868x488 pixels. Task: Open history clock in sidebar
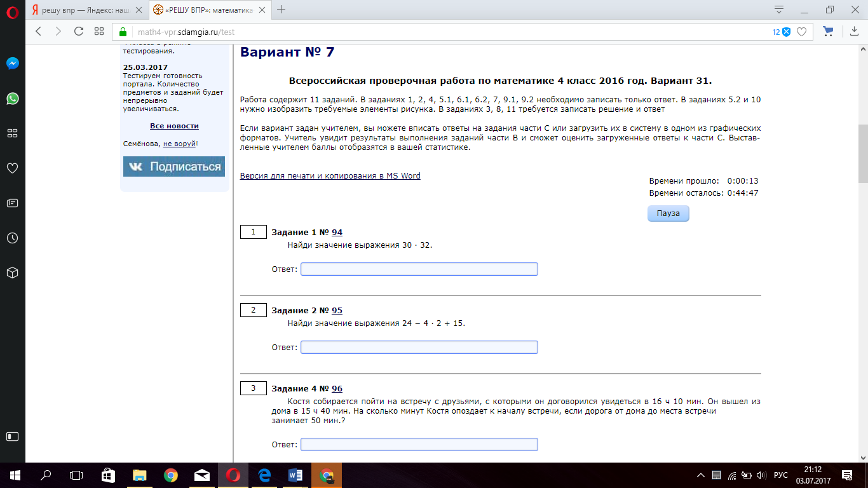tap(12, 238)
